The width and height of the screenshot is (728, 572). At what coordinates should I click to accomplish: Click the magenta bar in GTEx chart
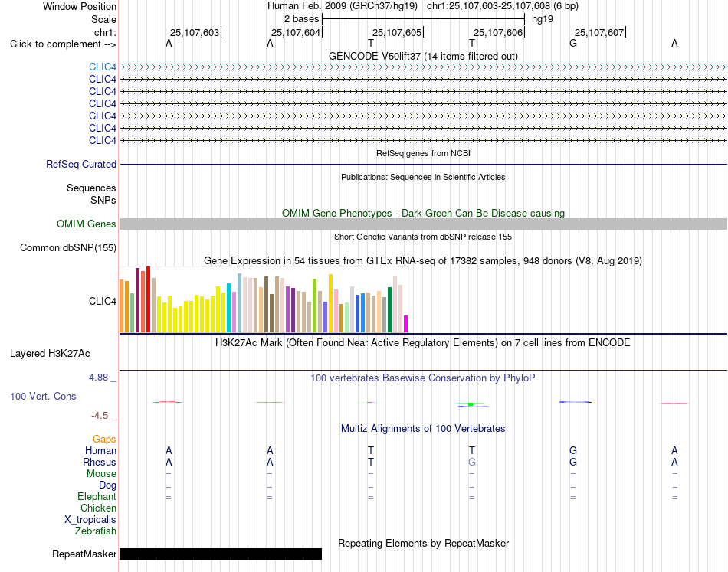(406, 324)
